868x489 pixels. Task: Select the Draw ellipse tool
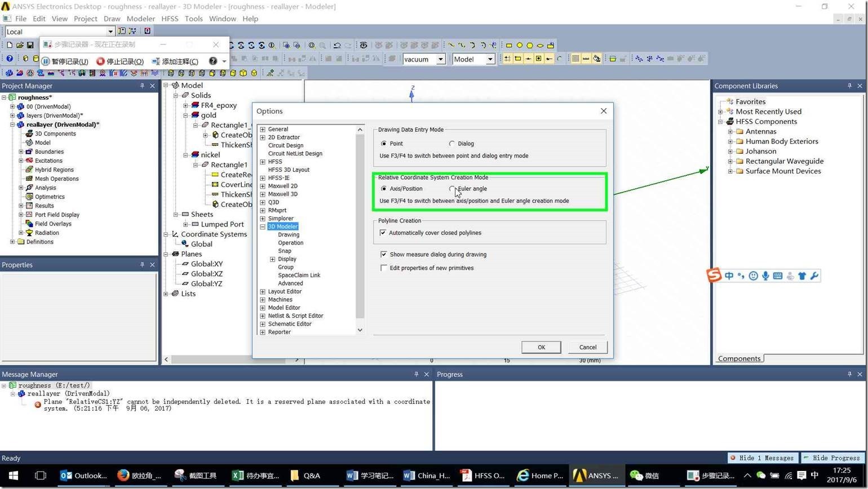540,45
